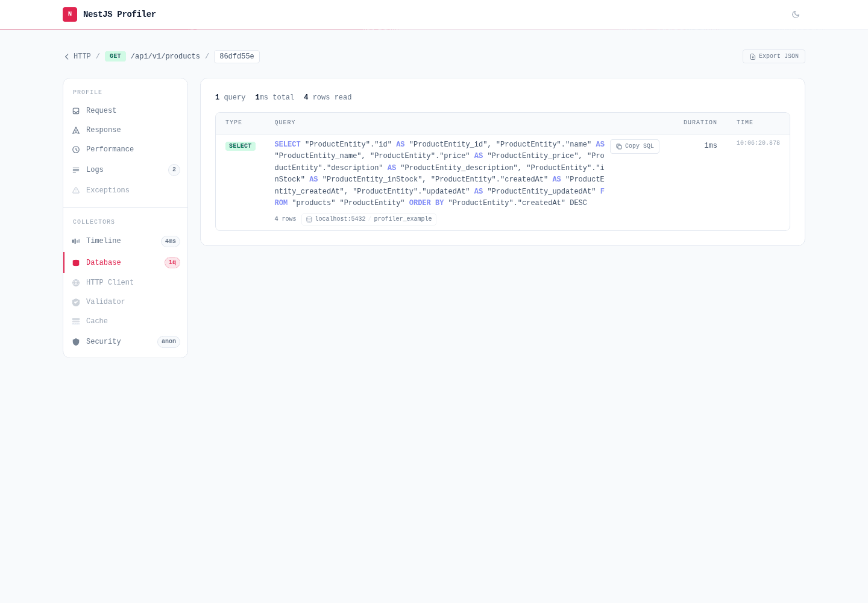Select the 86dfd55e request ID chip
The height and width of the screenshot is (603, 868).
point(237,57)
